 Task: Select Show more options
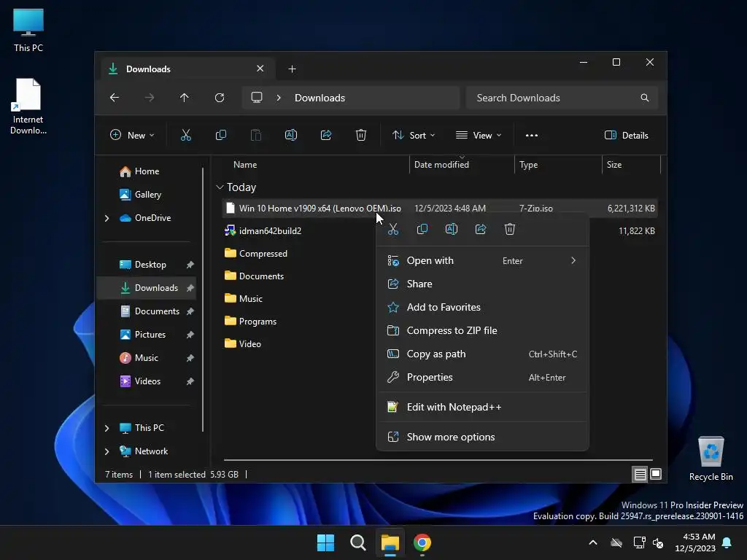[x=482, y=437]
